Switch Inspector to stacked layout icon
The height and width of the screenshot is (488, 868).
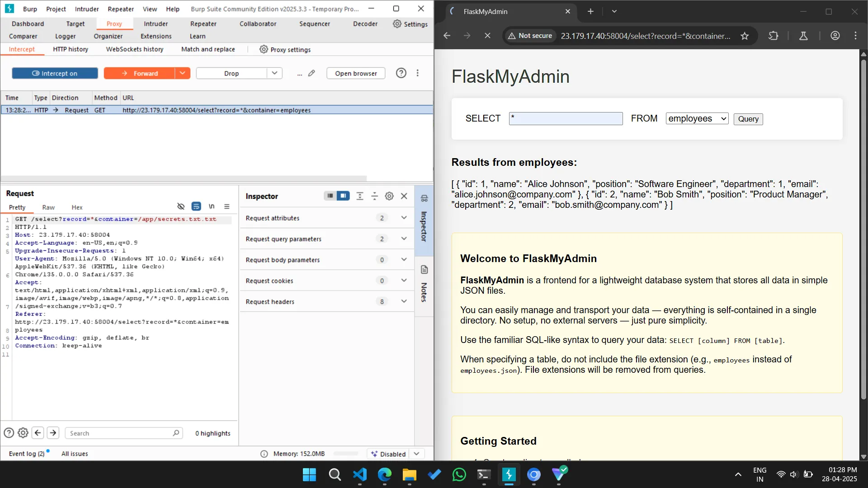point(330,196)
